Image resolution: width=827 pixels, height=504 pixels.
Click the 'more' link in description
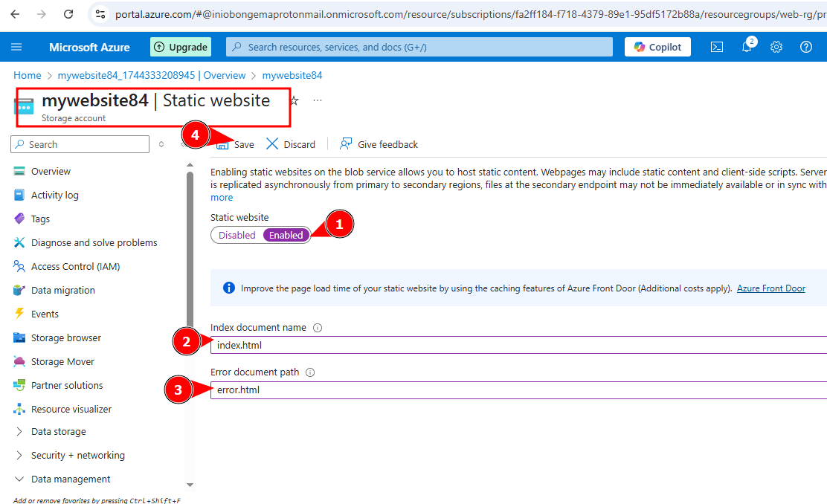click(x=222, y=198)
